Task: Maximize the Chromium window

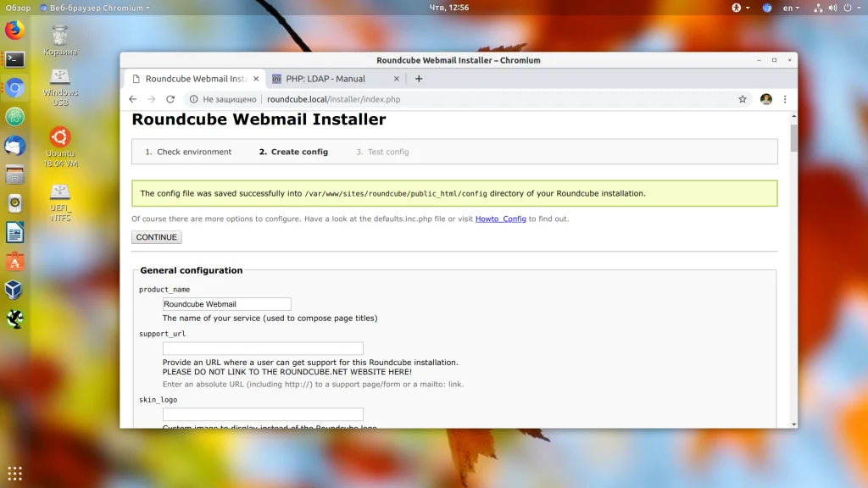Action: [774, 60]
